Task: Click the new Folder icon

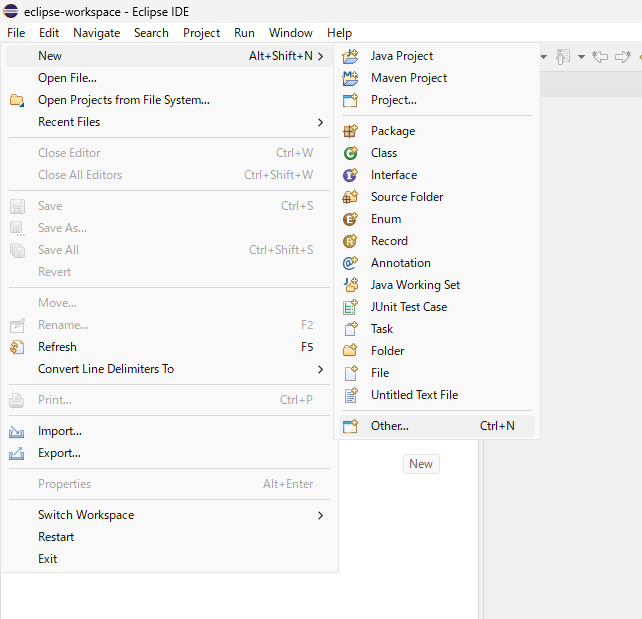Action: (x=350, y=351)
